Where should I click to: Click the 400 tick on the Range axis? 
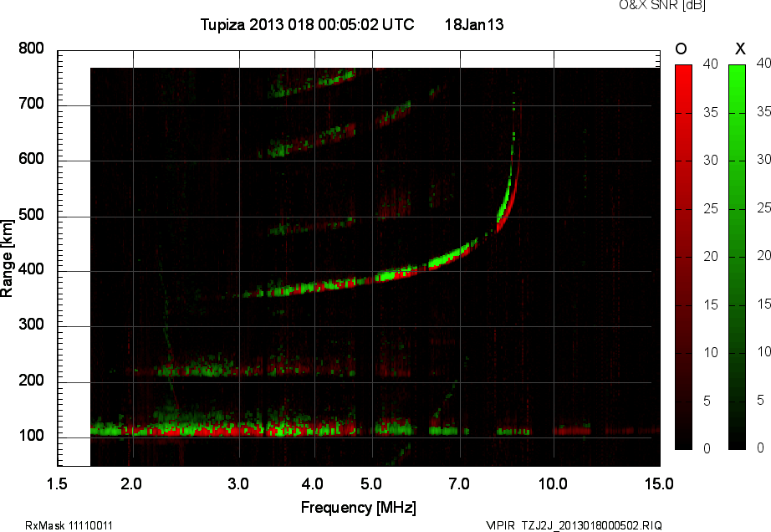31,269
